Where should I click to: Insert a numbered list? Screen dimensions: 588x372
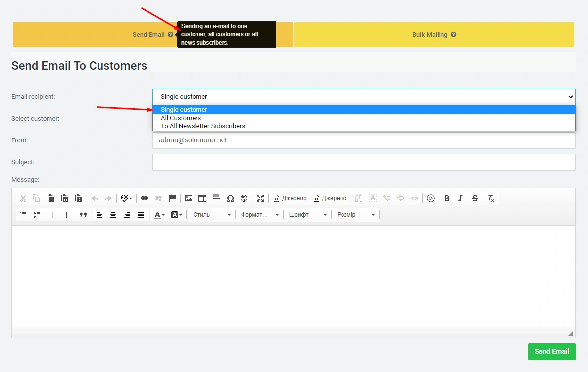tap(23, 215)
